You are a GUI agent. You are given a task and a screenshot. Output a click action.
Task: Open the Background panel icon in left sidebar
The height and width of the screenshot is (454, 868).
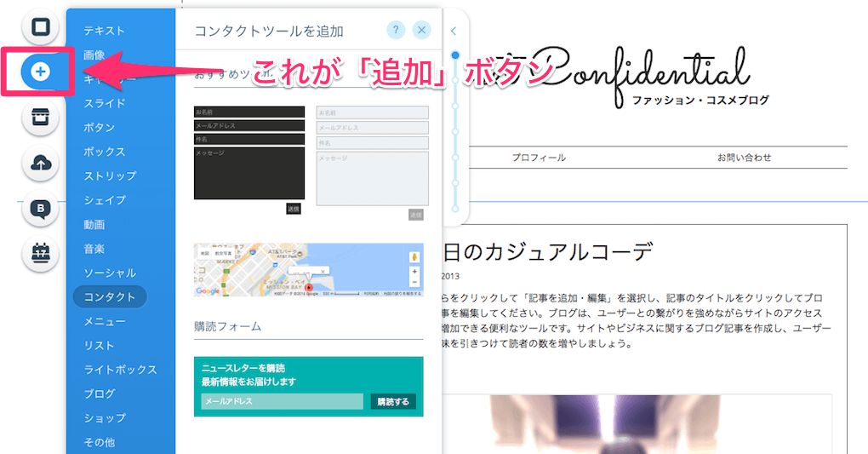40,26
